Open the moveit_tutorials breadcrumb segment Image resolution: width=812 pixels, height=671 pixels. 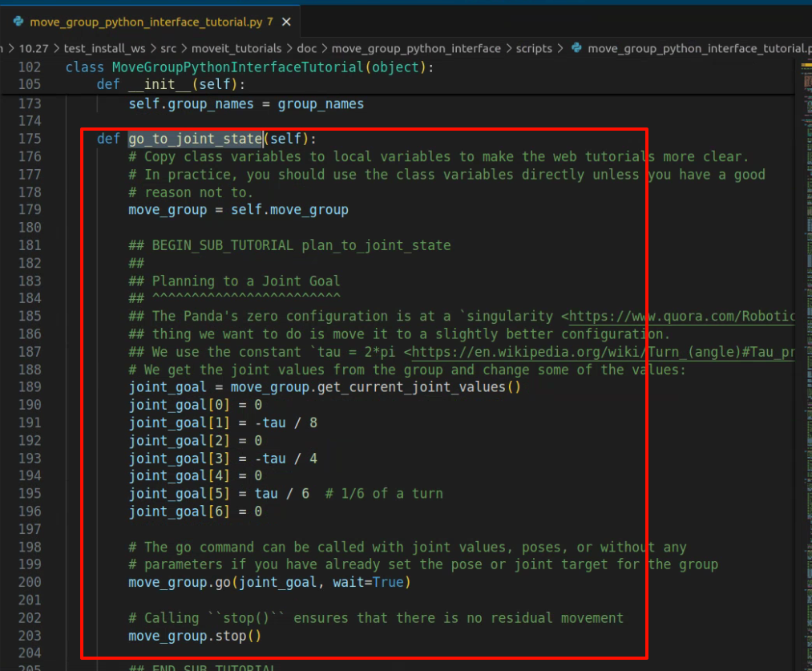tap(236, 49)
